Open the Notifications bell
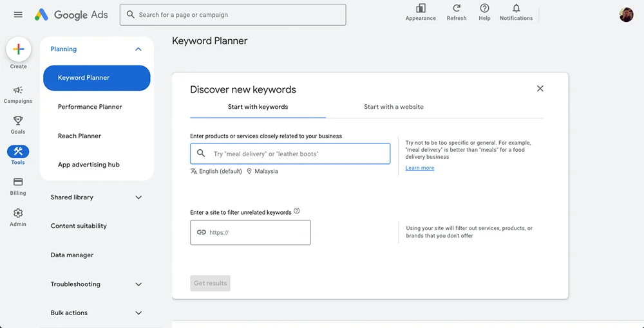Screen dimensions: 644x328 (516, 8)
